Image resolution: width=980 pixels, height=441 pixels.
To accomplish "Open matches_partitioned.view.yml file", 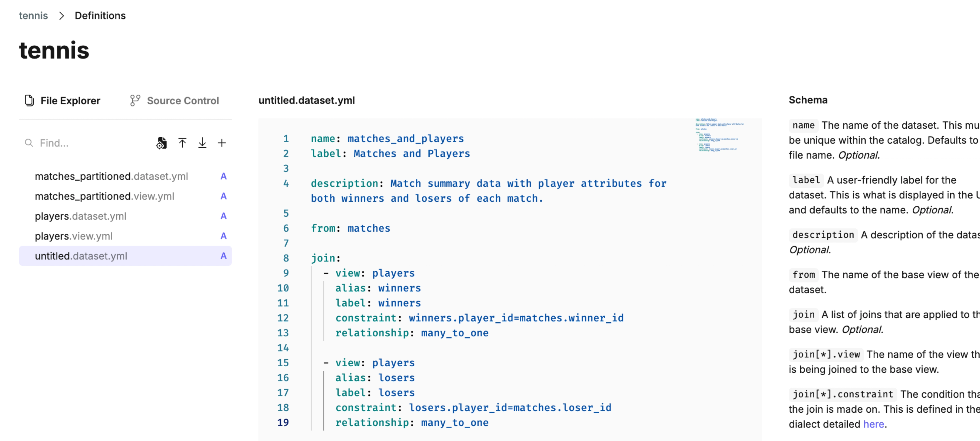I will click(x=105, y=196).
